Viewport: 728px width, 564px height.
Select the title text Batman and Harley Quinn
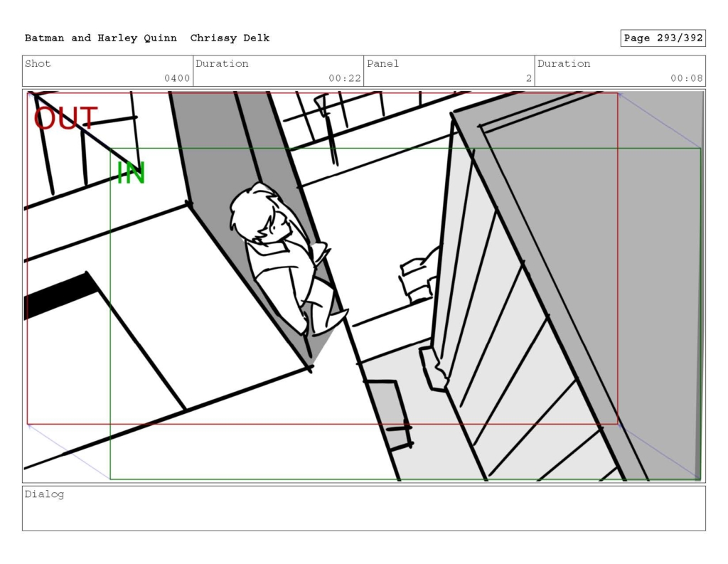click(x=101, y=38)
